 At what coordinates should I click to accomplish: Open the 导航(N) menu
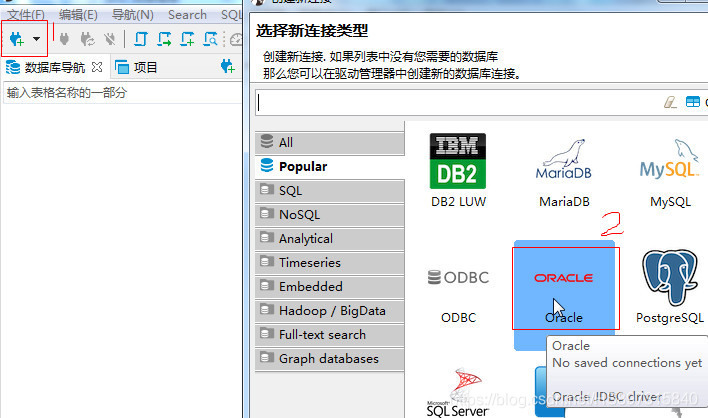[133, 15]
